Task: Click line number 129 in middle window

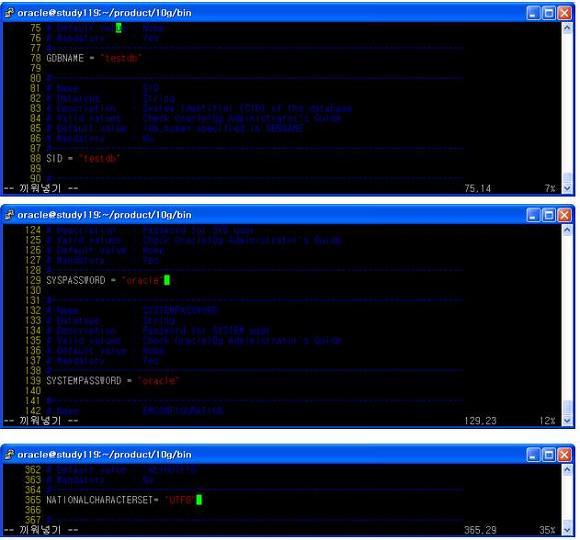Action: [33, 280]
